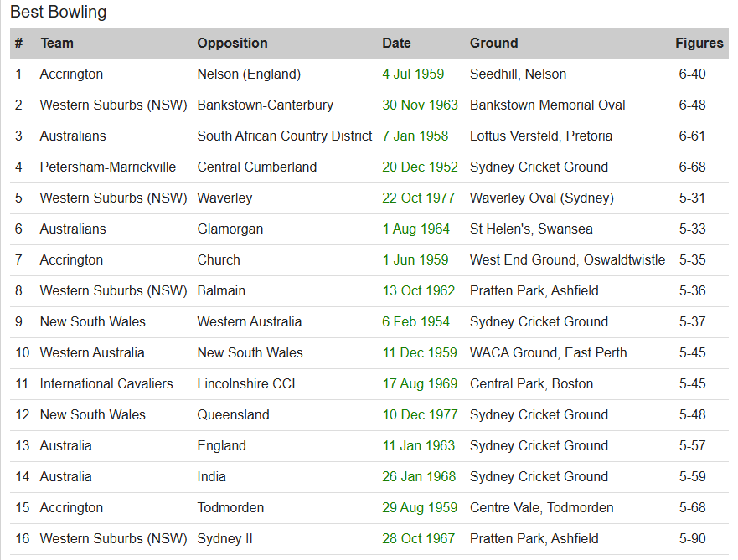738x560 pixels.
Task: Click the Figures column header
Action: 699,43
